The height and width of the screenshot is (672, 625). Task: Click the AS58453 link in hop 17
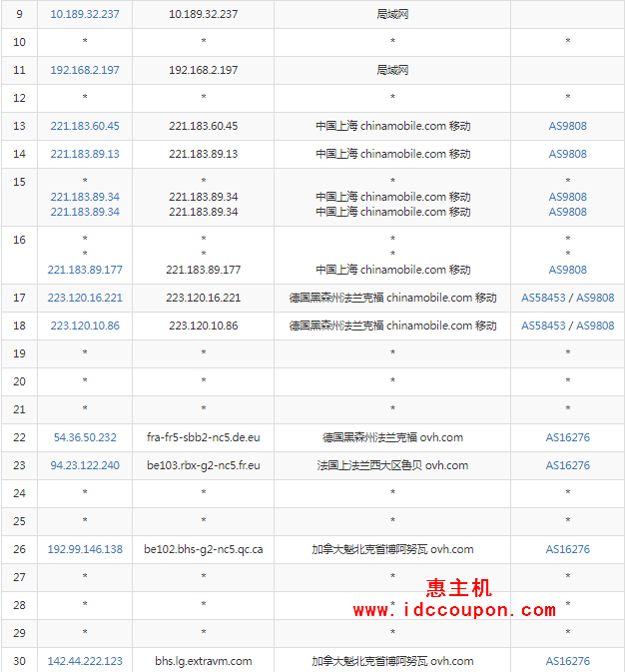click(x=542, y=298)
